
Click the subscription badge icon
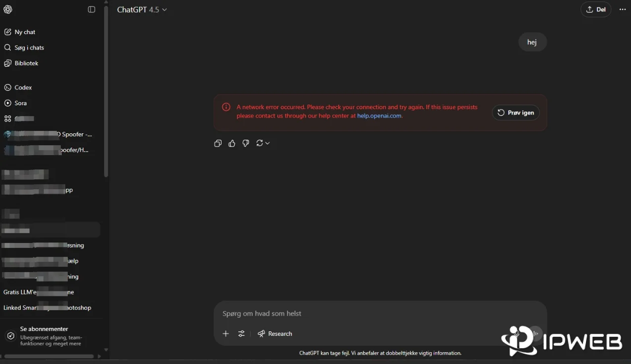click(10, 336)
